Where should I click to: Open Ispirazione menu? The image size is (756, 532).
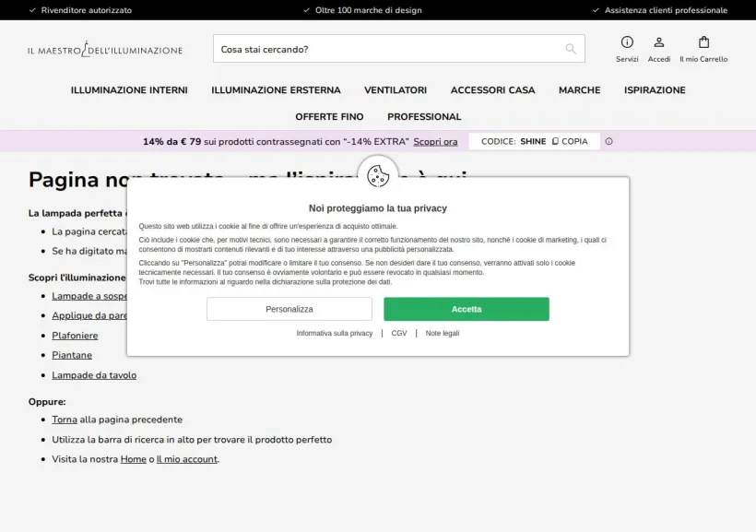[655, 90]
